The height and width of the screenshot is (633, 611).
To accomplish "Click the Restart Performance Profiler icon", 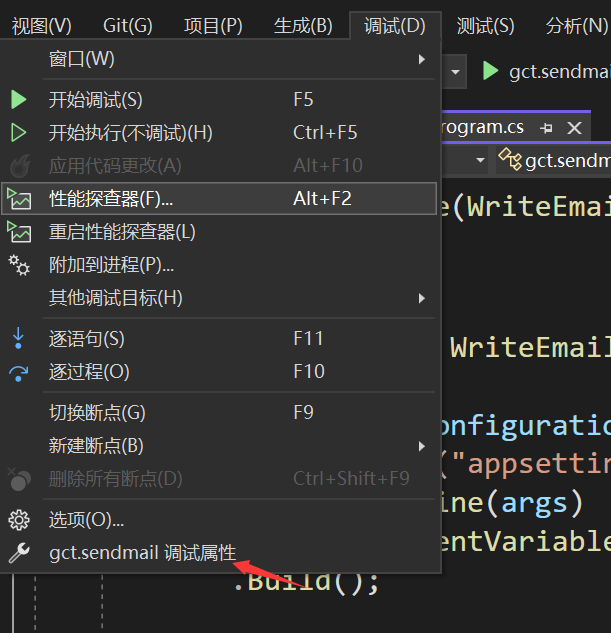I will click(19, 232).
